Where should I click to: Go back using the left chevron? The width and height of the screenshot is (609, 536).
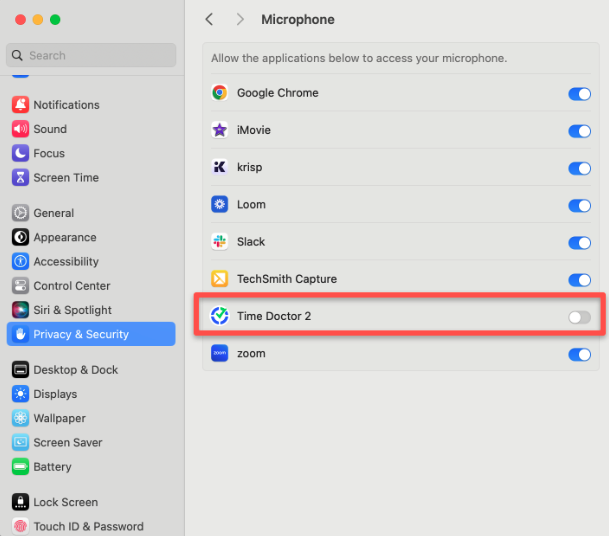tap(209, 20)
